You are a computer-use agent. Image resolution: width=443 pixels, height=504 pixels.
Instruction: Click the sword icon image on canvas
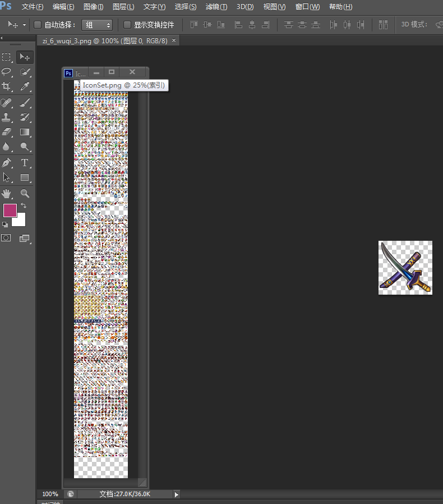coord(405,268)
